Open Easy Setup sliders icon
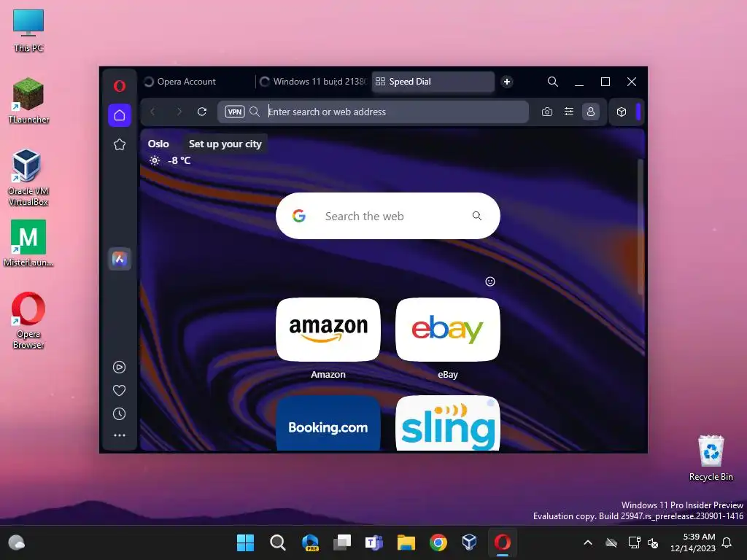This screenshot has width=747, height=560. tap(569, 112)
